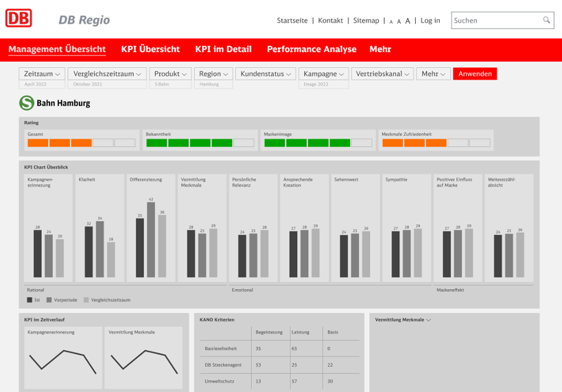This screenshot has height=392, width=562.
Task: Switch to Management Übersicht tab
Action: (57, 49)
